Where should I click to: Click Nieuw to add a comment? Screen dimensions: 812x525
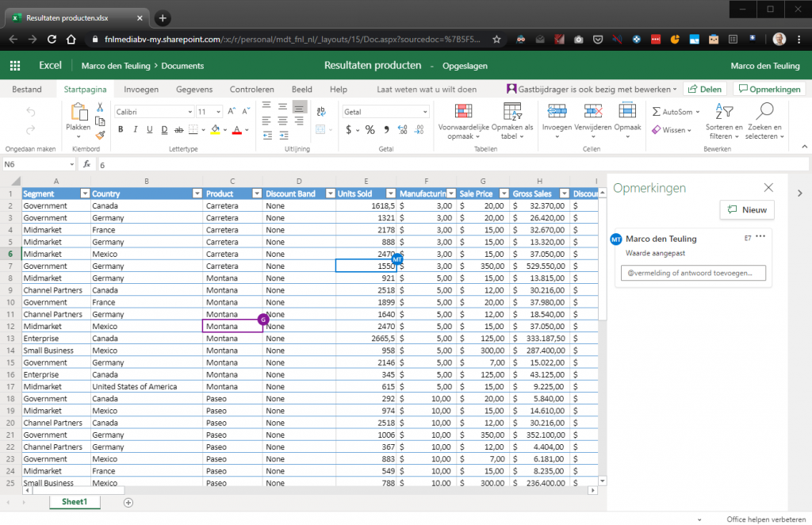pos(746,209)
